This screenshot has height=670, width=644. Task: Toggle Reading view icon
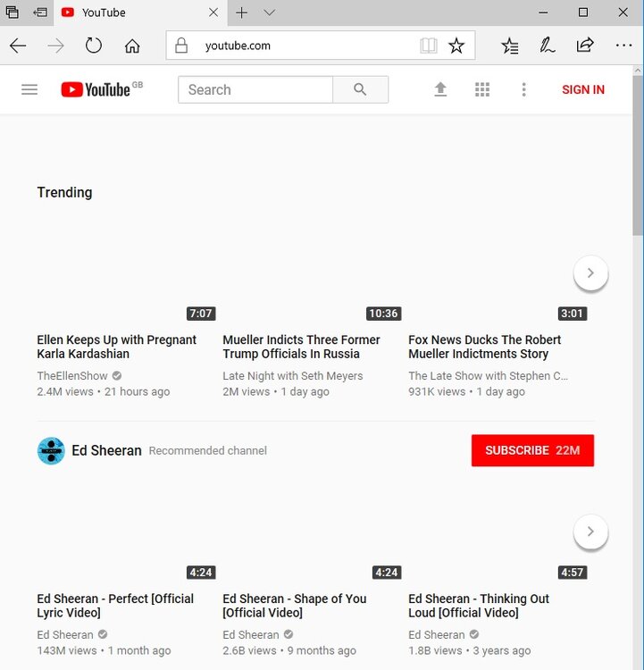click(429, 46)
